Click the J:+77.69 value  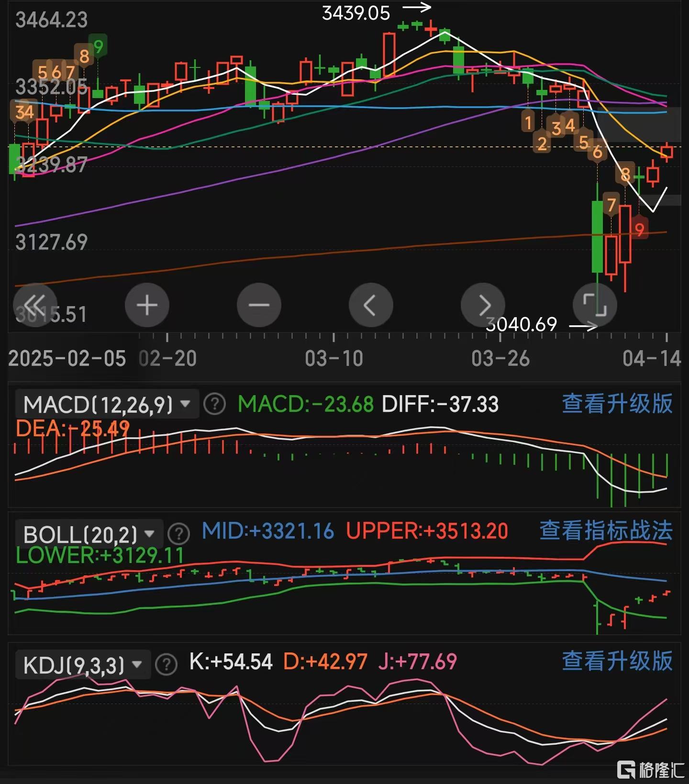point(418,662)
